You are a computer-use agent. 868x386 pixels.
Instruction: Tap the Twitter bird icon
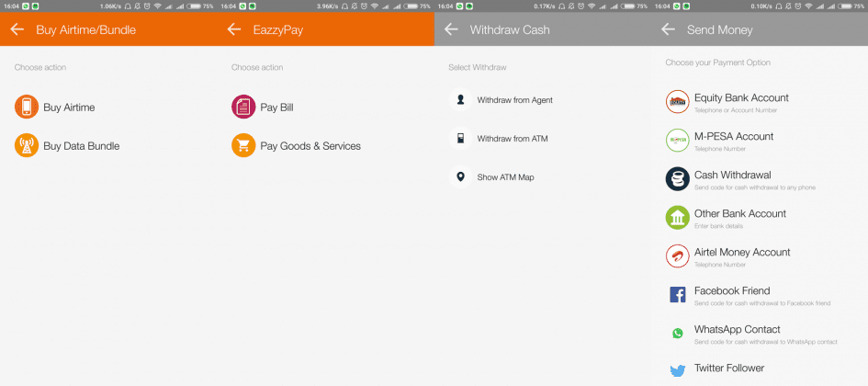(x=678, y=371)
